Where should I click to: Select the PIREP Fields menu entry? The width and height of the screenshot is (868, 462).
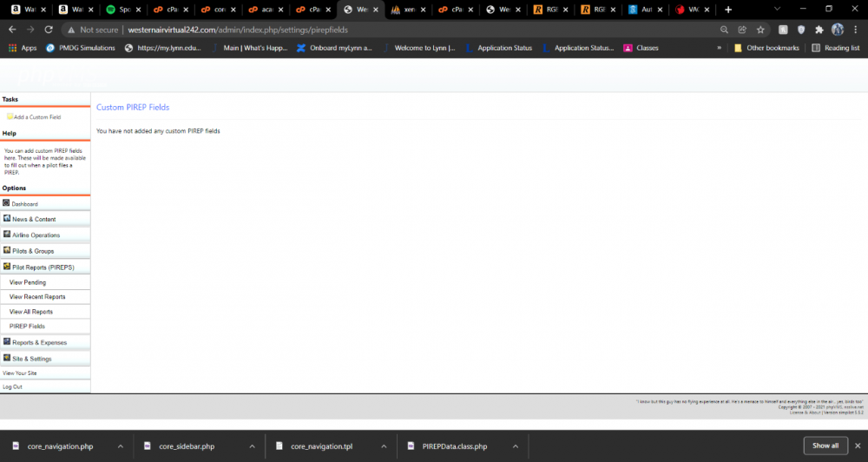click(x=27, y=327)
